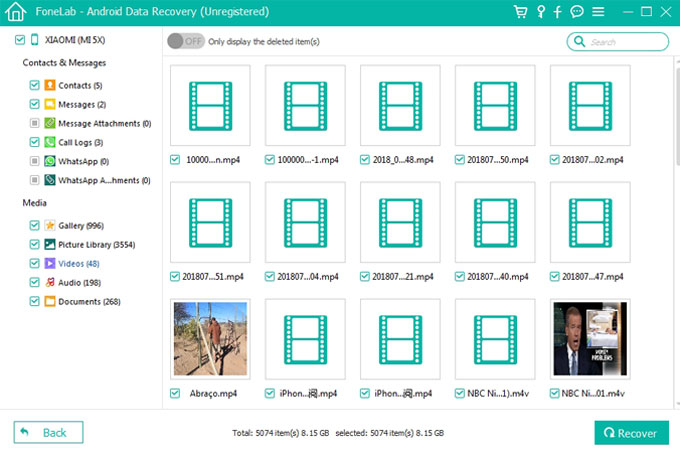Click the Videos play icon

click(50, 263)
